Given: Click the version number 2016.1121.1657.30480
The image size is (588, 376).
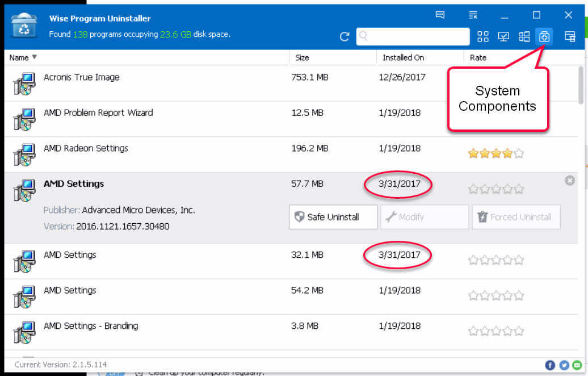Looking at the screenshot, I should 123,227.
